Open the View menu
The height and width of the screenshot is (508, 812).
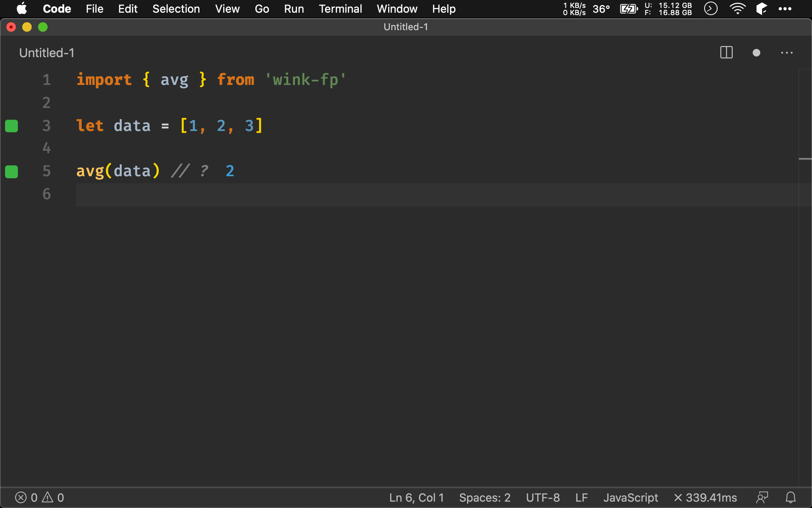point(227,9)
